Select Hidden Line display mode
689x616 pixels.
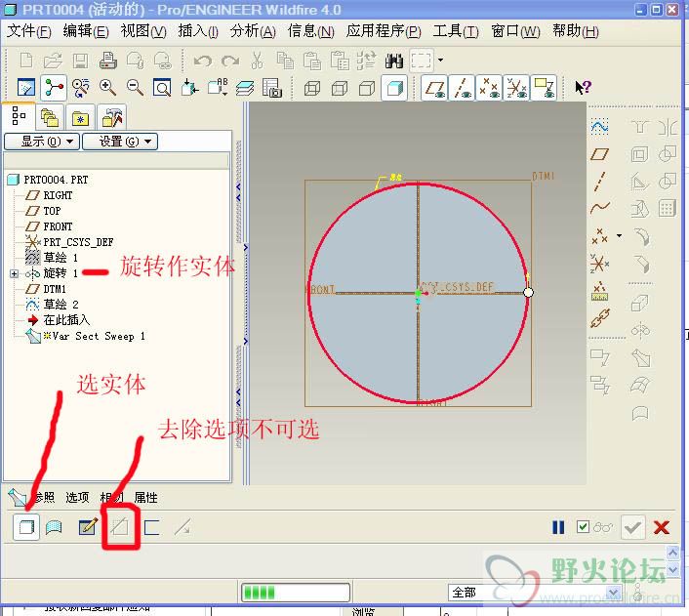click(340, 89)
